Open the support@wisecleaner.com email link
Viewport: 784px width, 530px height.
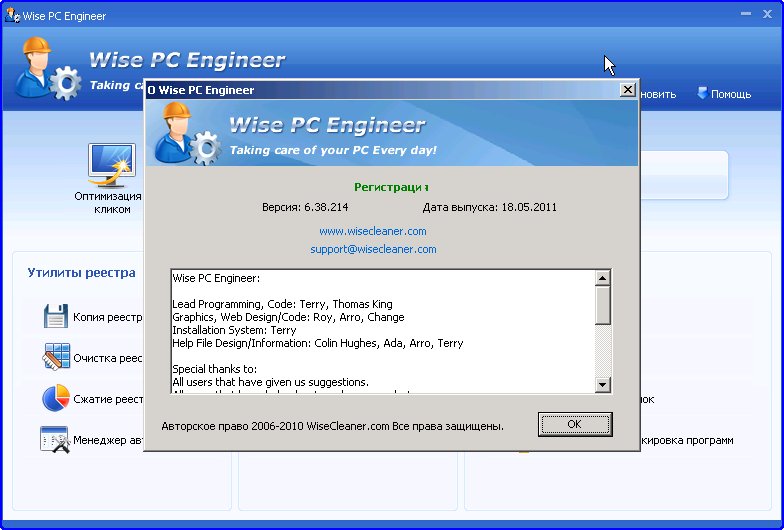coord(373,249)
